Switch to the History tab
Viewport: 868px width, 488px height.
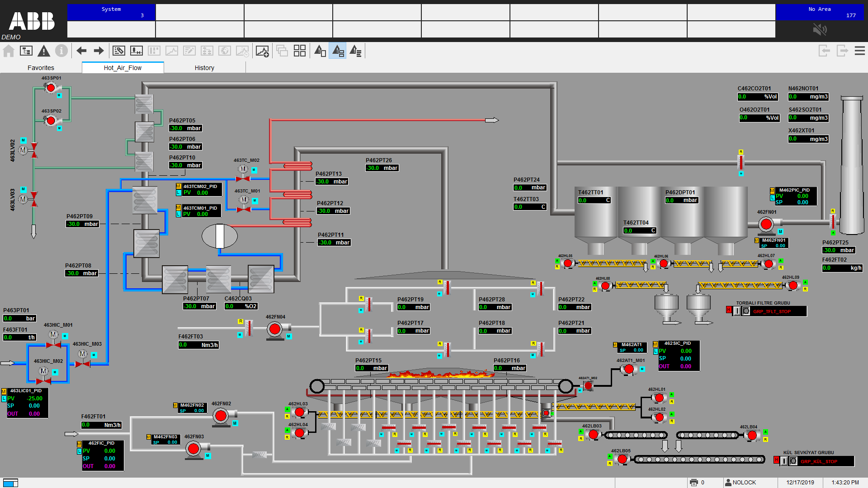204,68
